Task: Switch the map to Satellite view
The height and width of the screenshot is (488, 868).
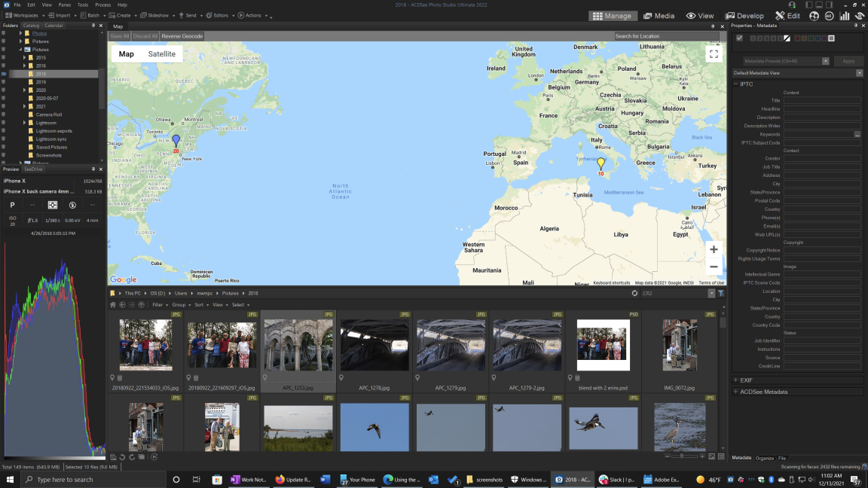Action: 161,54
